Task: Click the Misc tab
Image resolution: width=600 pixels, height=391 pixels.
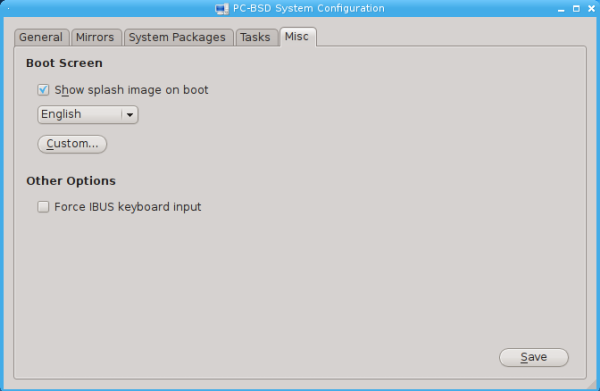Action: click(297, 36)
